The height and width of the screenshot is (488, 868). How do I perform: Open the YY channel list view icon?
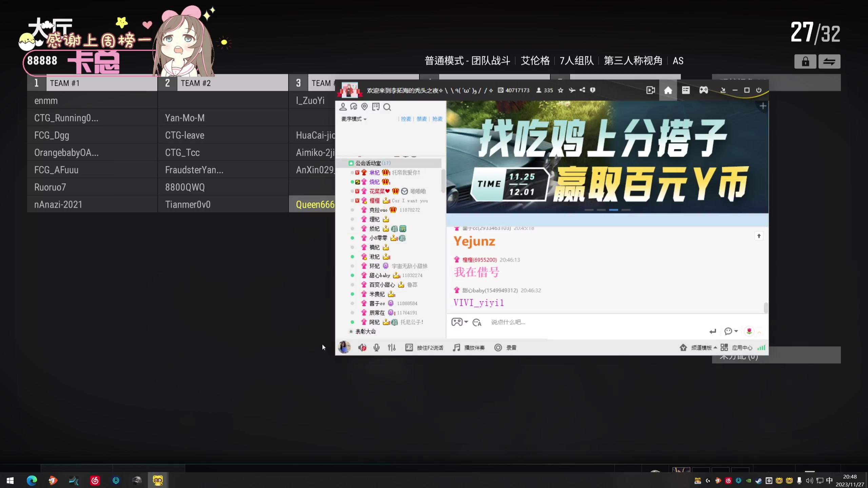tap(686, 90)
